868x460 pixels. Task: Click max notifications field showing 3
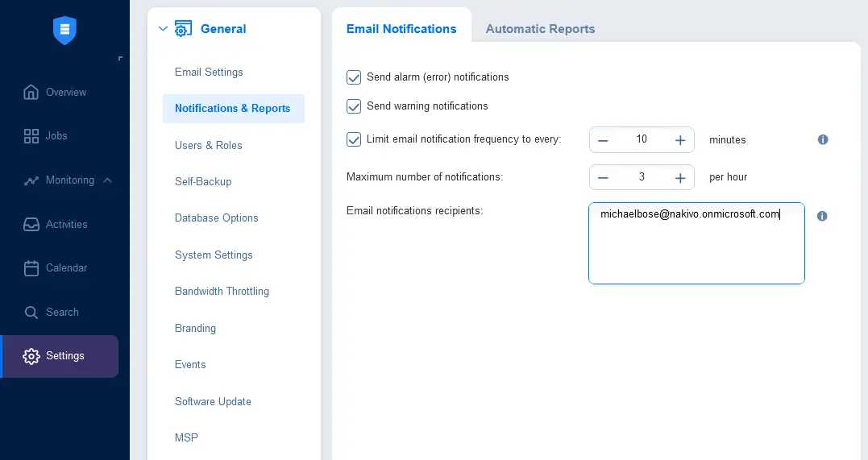642,177
